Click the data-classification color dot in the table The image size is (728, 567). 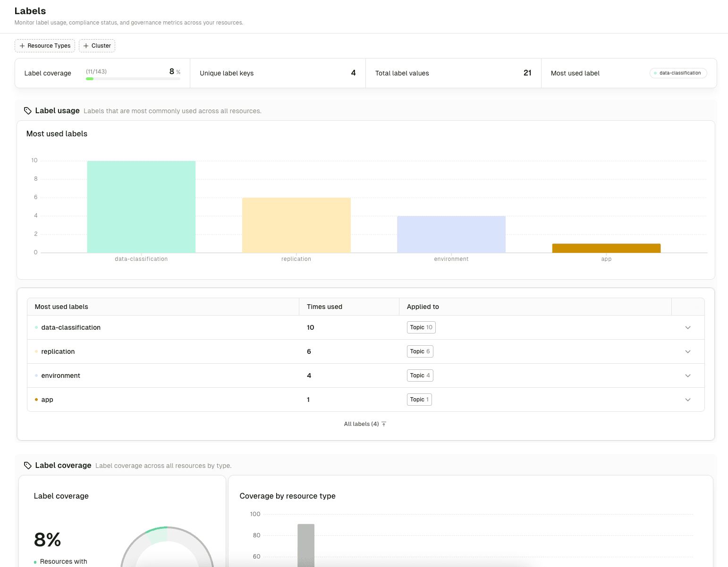point(36,327)
